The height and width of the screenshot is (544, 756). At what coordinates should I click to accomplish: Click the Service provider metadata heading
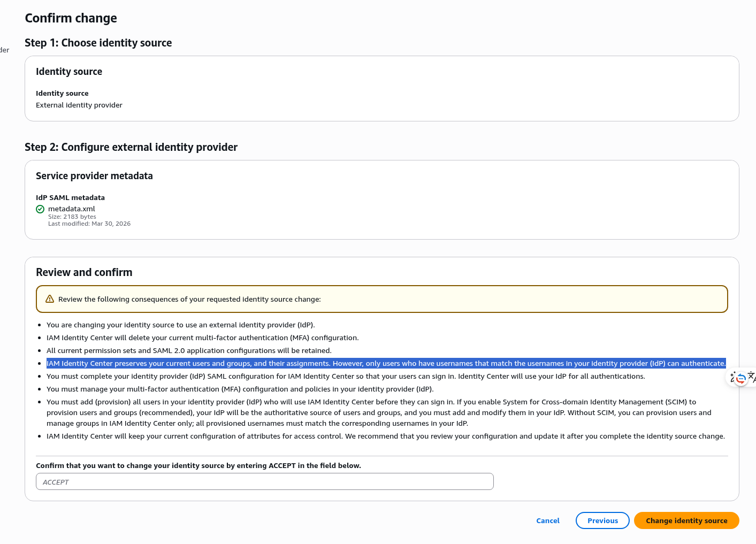click(x=94, y=176)
